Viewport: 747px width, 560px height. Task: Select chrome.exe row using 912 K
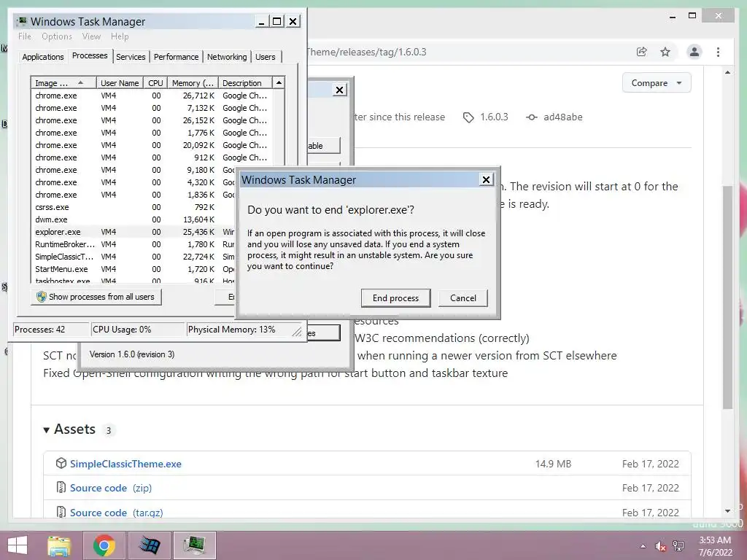(152, 157)
